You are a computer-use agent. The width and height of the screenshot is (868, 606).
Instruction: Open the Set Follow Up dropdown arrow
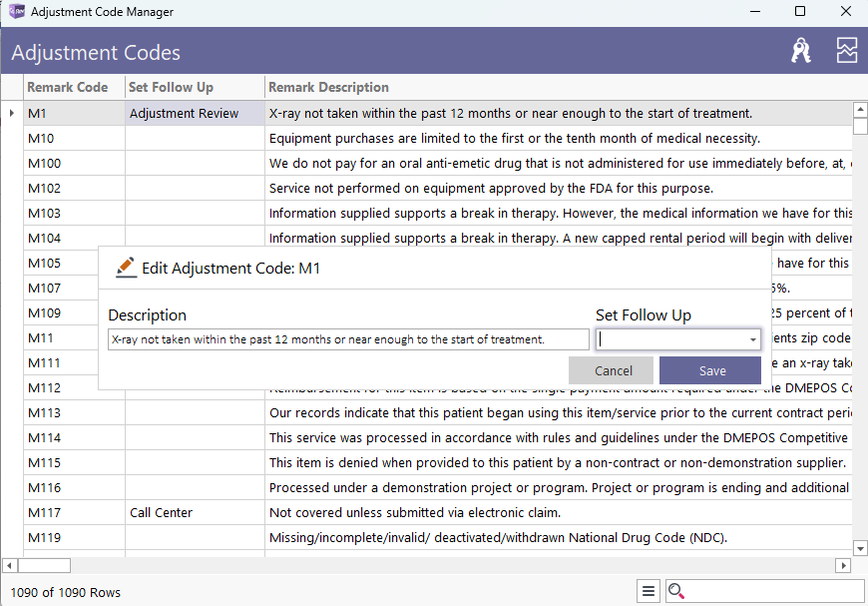pyautogui.click(x=753, y=340)
